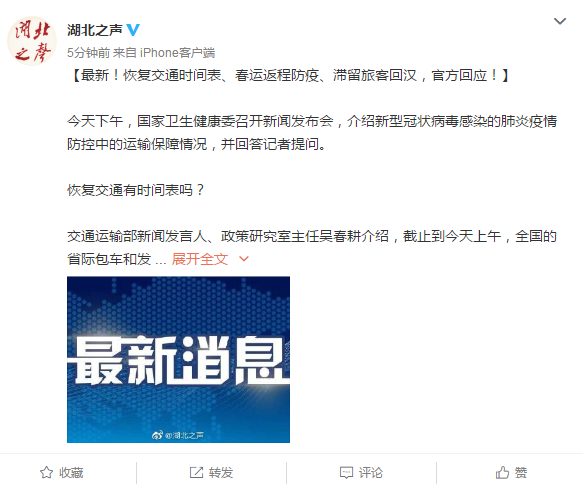
Task: Open the 最新消息 image thumbnail
Action: [178, 359]
